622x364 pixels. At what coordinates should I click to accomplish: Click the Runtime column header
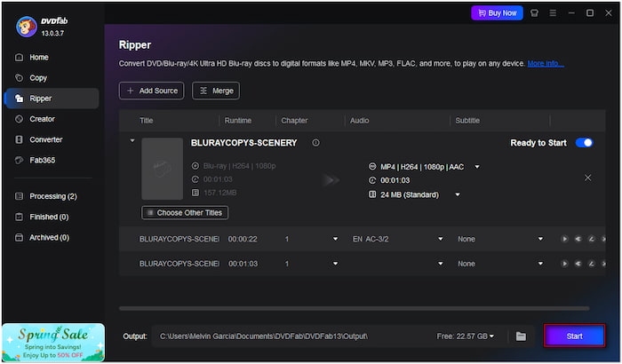[x=237, y=121]
